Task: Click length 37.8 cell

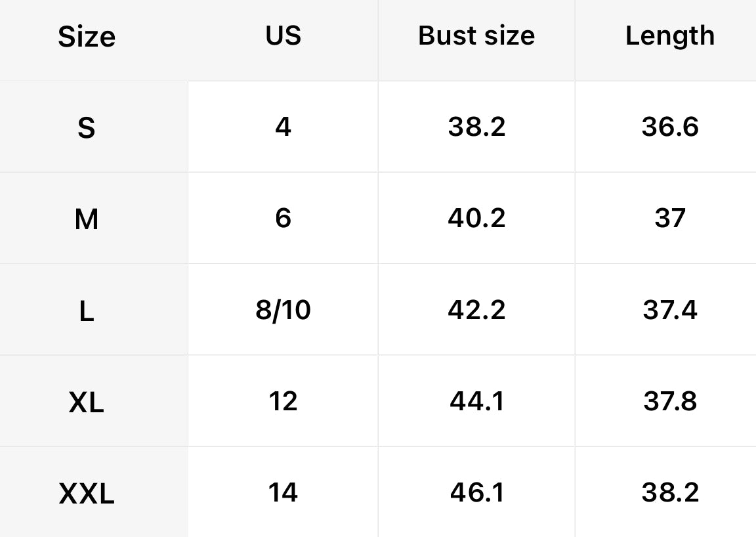Action: [x=669, y=401]
